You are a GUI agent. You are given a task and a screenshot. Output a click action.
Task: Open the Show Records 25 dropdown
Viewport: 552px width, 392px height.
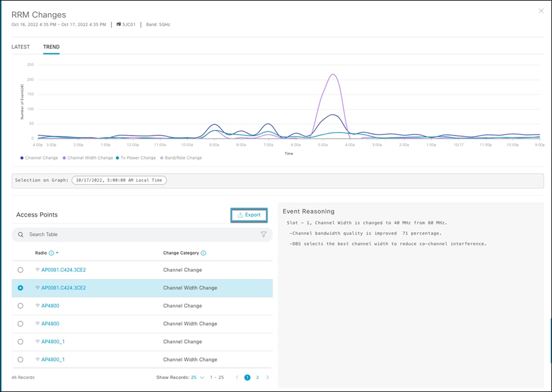pyautogui.click(x=198, y=378)
